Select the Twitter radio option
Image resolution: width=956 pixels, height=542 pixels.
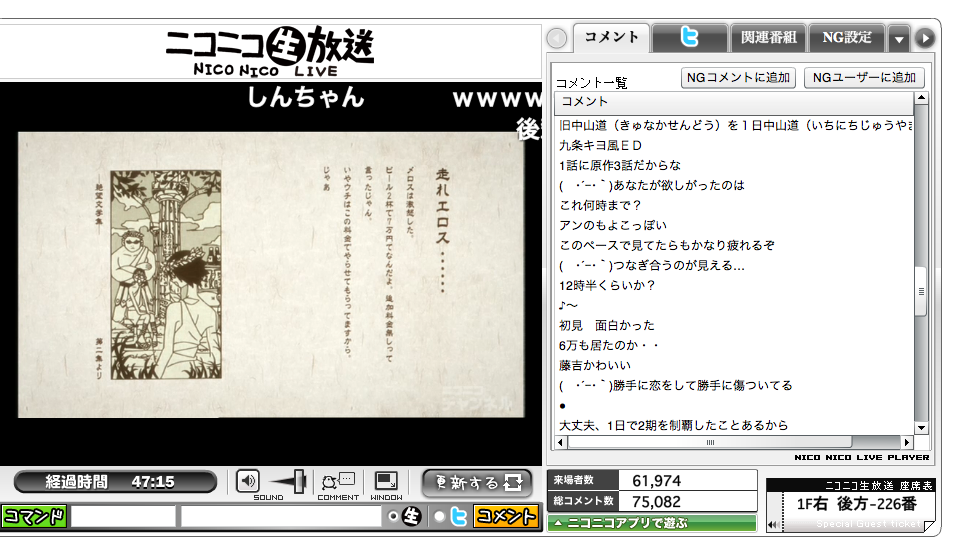click(x=439, y=516)
